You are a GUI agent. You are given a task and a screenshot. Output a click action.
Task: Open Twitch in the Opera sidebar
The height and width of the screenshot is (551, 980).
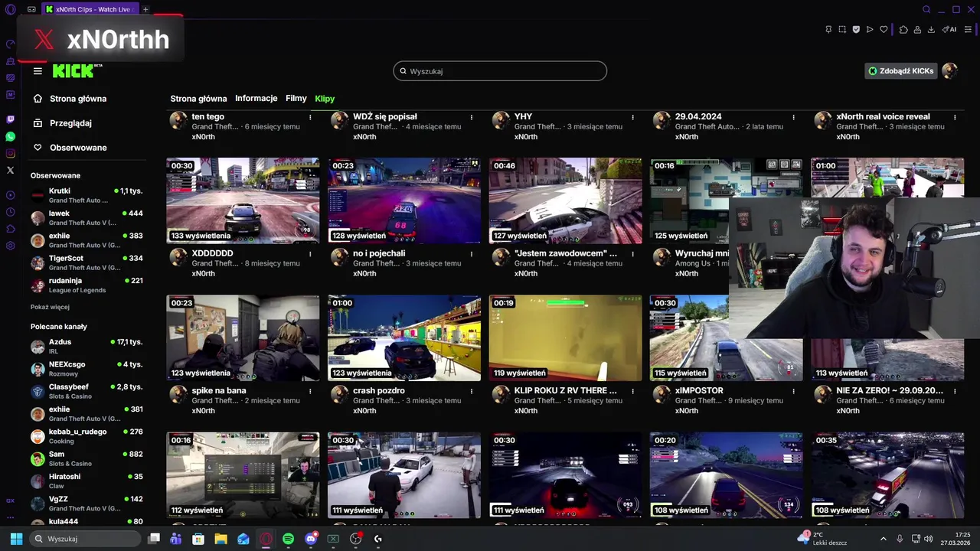click(10, 119)
